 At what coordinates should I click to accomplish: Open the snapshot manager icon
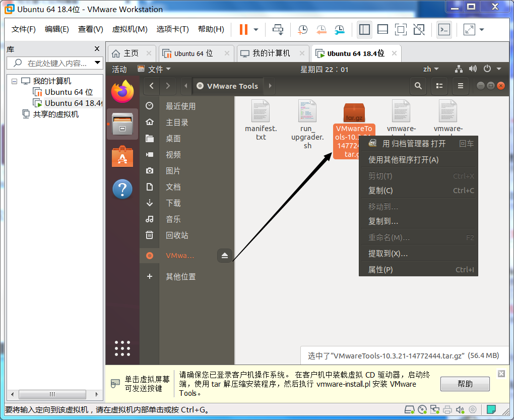(x=339, y=30)
